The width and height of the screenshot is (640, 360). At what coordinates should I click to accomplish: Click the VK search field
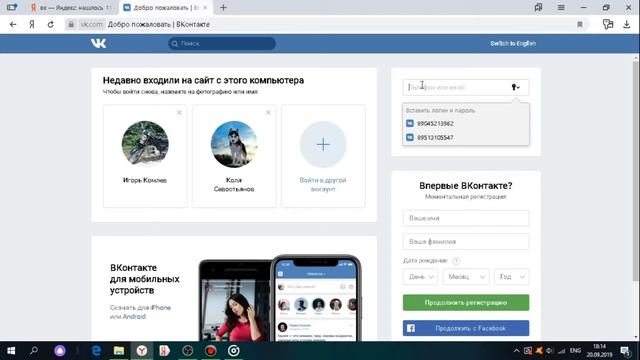click(x=222, y=43)
